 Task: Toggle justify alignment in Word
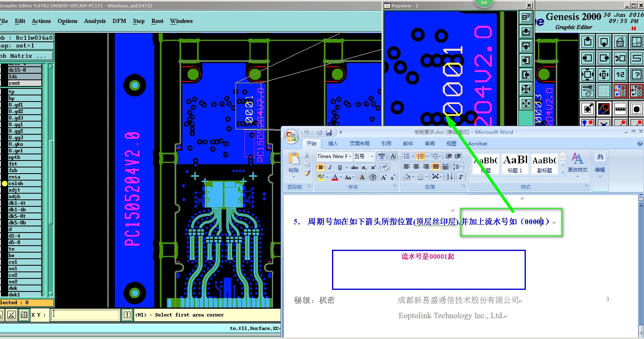[x=435, y=167]
